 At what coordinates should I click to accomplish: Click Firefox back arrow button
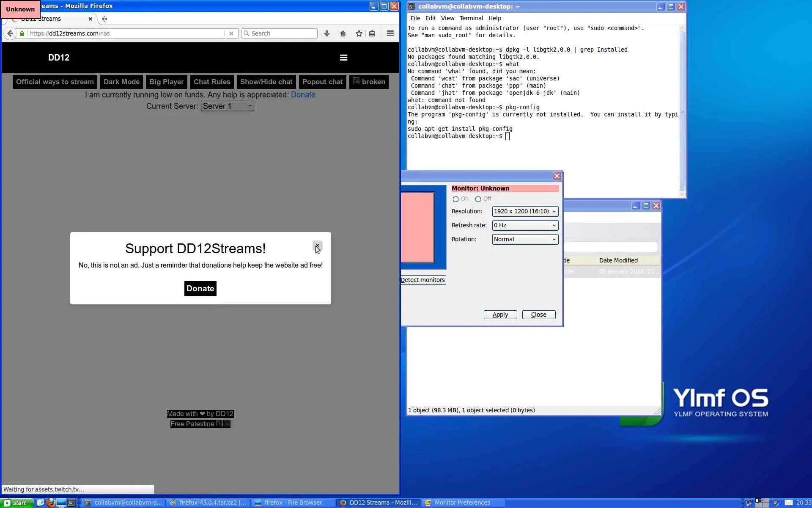pyautogui.click(x=10, y=33)
